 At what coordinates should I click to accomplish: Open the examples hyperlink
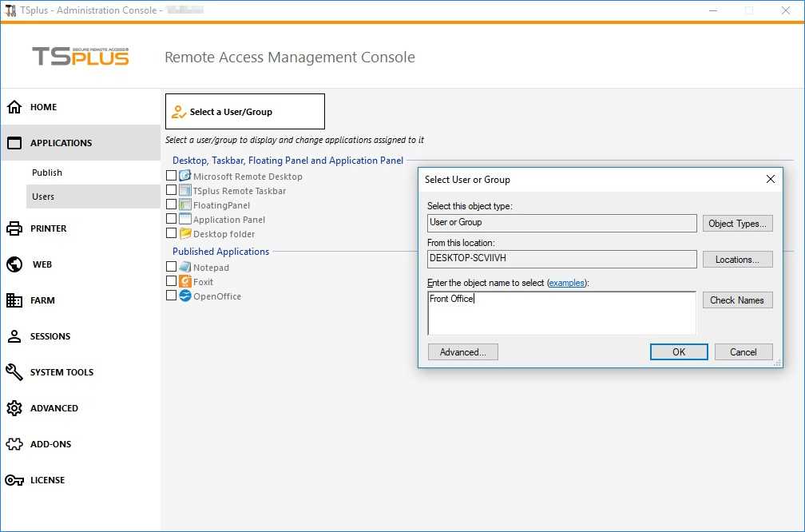(x=566, y=283)
